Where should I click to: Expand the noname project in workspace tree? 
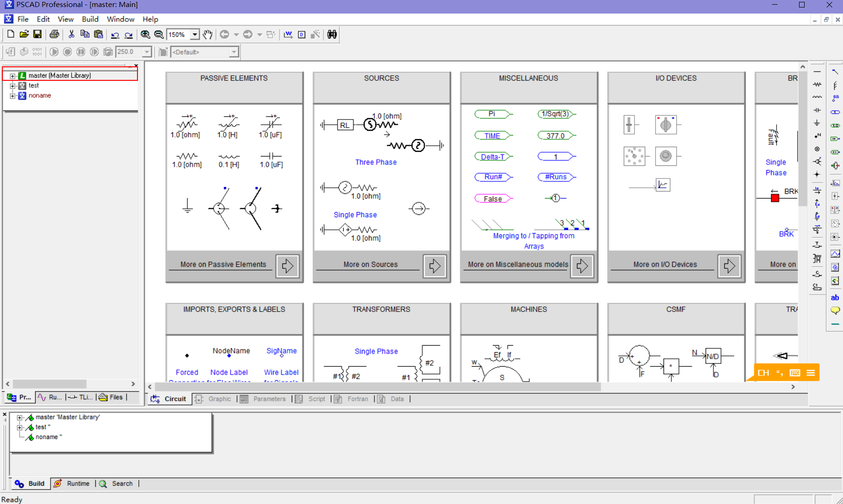[x=13, y=96]
